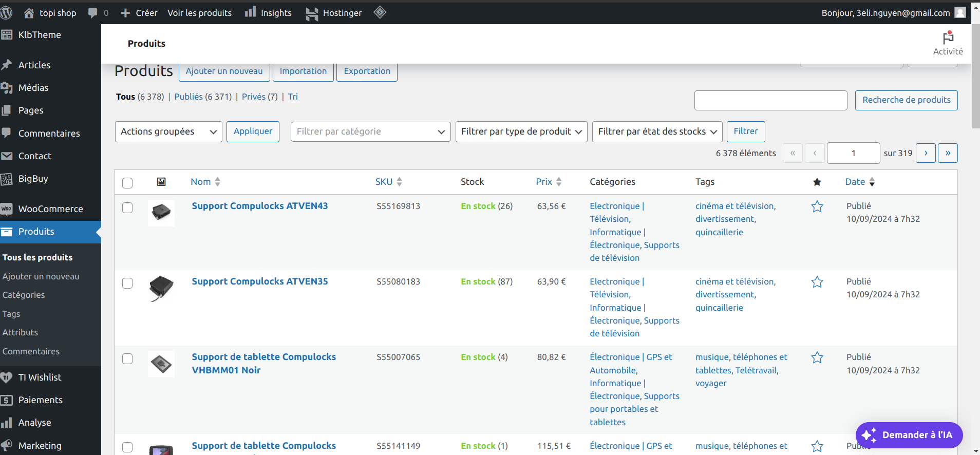Screen dimensions: 980x455
Task: Click the Exportation button
Action: click(x=367, y=71)
